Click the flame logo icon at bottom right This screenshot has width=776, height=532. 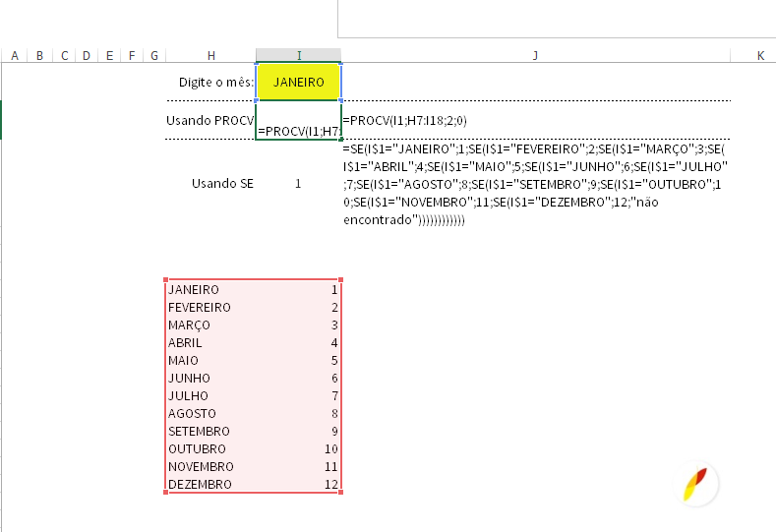(699, 485)
